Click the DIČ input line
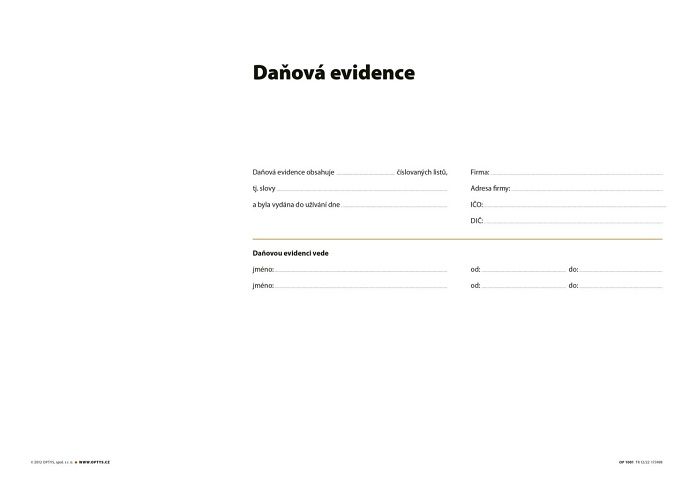This screenshot has height=482, width=682. (x=574, y=221)
